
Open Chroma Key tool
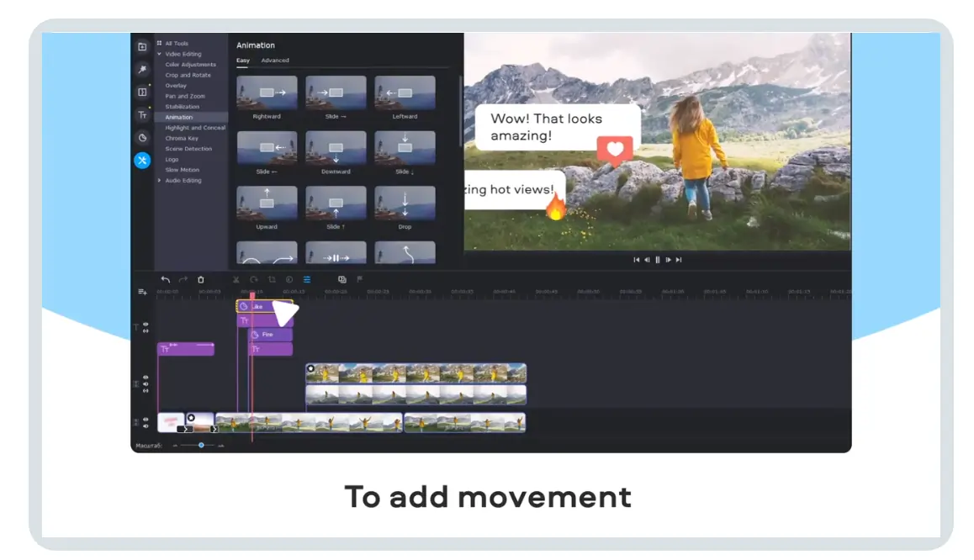[x=182, y=139]
